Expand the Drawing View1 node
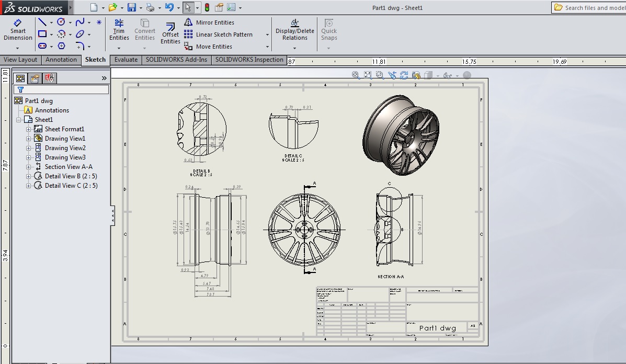The width and height of the screenshot is (626, 364). pyautogui.click(x=28, y=139)
